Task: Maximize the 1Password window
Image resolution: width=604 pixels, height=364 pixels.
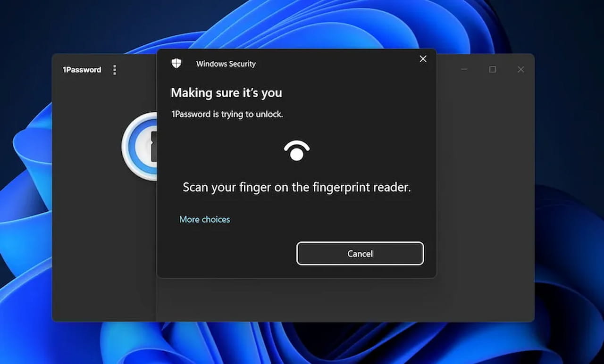Action: (x=492, y=69)
